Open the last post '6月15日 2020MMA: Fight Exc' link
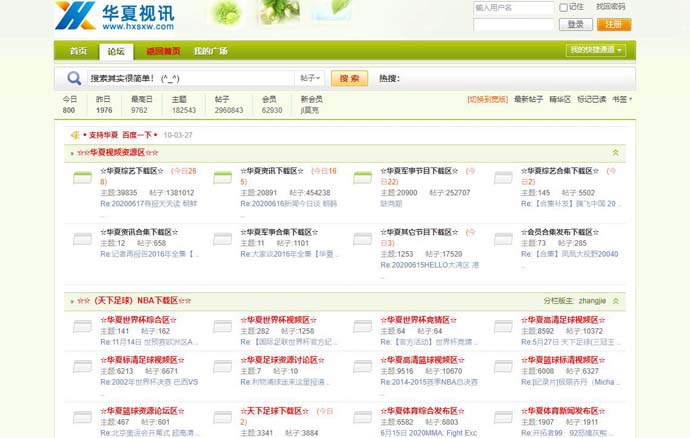Viewport: 690px width, 438px height. (429, 433)
